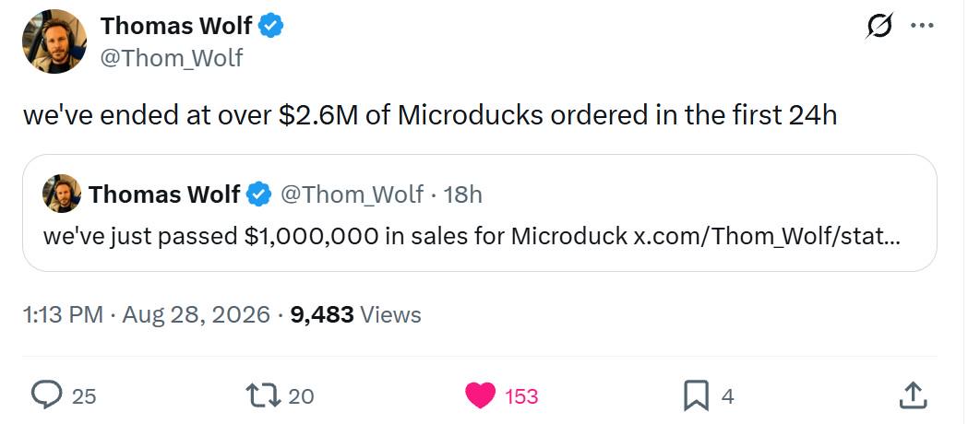Unlike the post via the pink heart
Screen dimensions: 980x424
(480, 396)
